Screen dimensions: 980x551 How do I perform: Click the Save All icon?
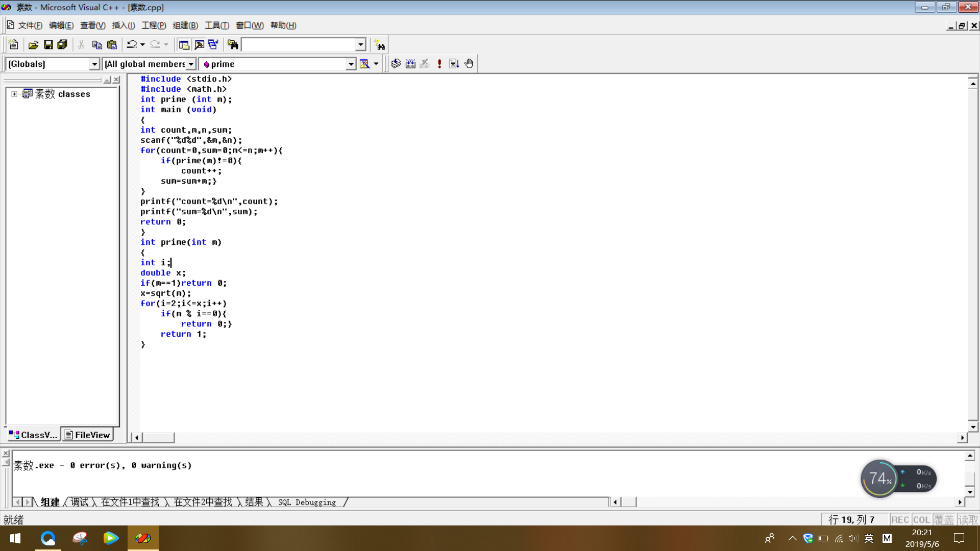click(x=62, y=45)
